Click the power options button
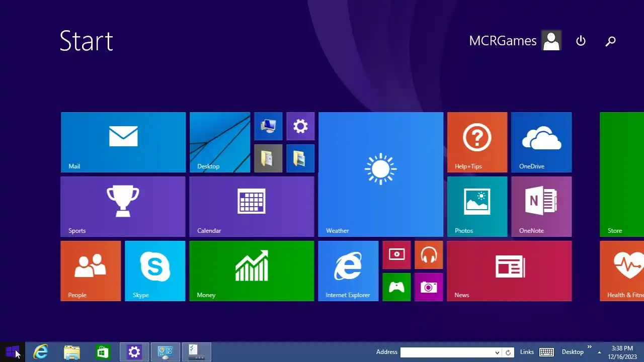Image resolution: width=644 pixels, height=362 pixels. [581, 41]
